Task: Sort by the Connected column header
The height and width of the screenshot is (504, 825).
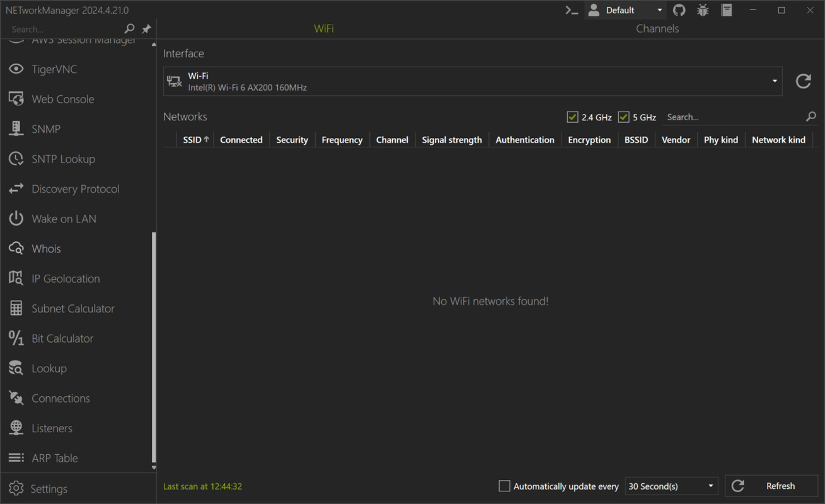Action: tap(241, 140)
